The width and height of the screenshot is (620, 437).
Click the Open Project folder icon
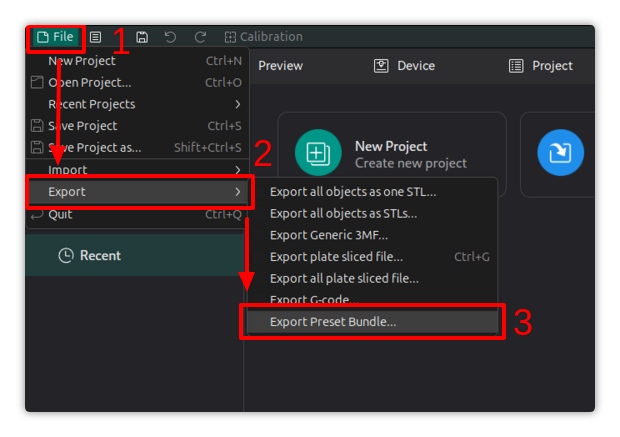[x=37, y=82]
